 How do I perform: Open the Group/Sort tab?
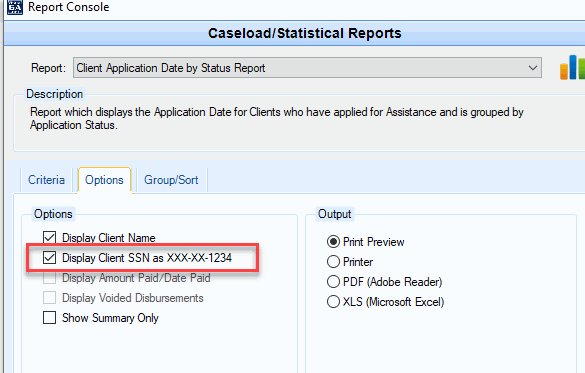coord(171,180)
